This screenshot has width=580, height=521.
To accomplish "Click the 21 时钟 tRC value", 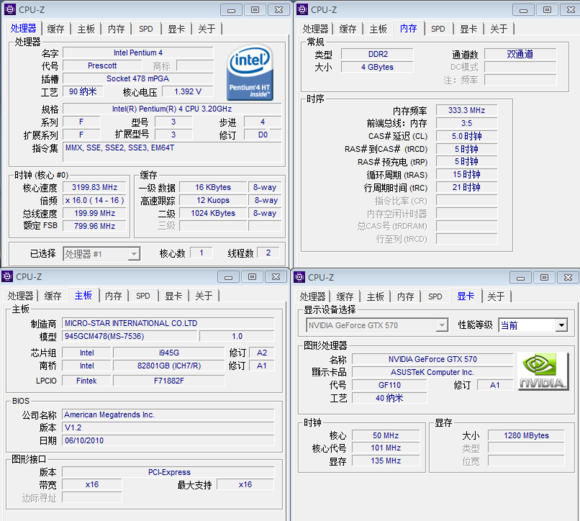I will click(466, 187).
